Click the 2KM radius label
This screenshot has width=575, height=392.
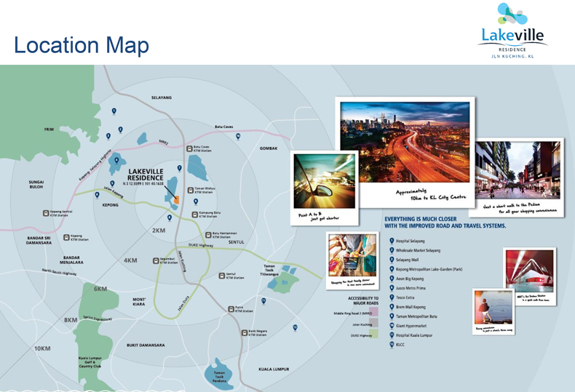(159, 231)
